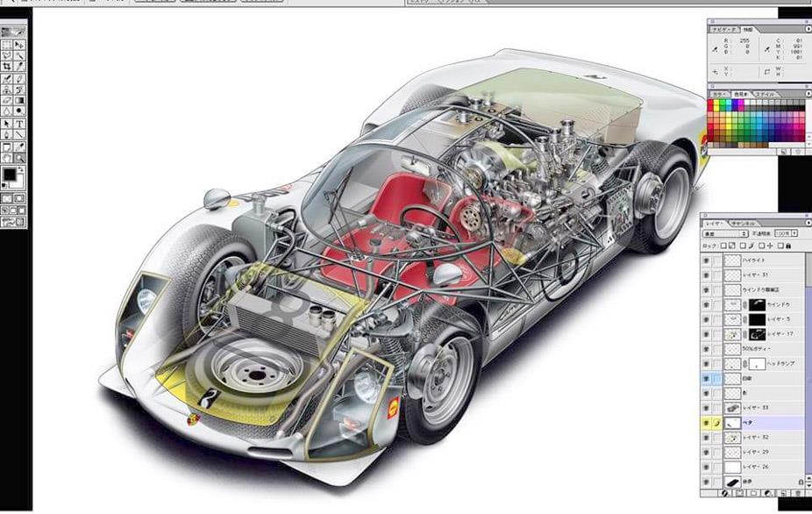
Task: Select the Notes tool
Action: click(x=7, y=147)
